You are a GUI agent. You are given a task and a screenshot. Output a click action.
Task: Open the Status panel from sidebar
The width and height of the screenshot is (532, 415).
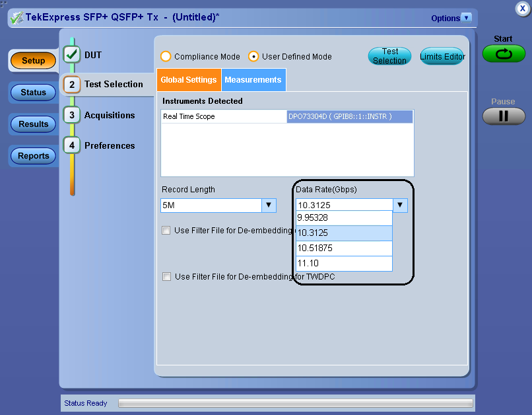click(32, 93)
